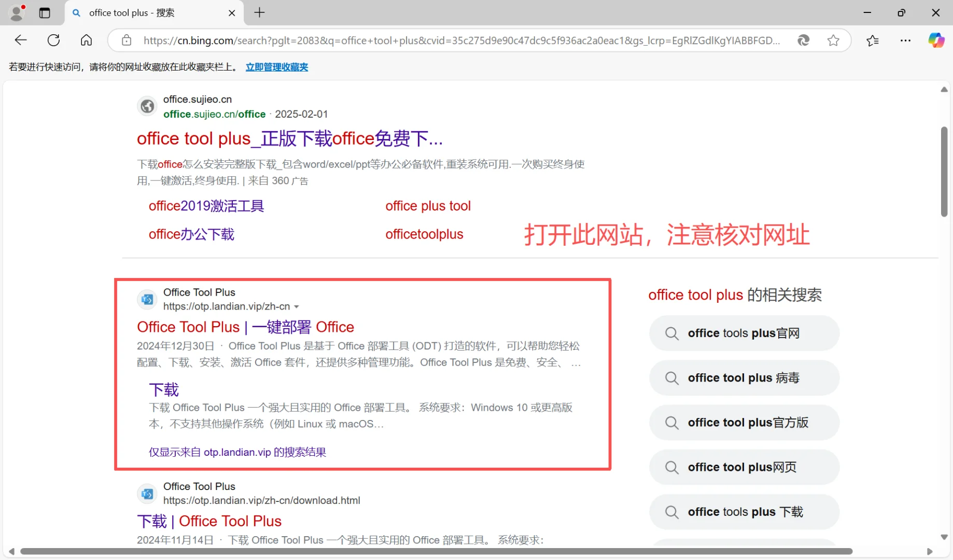Open the Settings and more menu

(x=905, y=40)
